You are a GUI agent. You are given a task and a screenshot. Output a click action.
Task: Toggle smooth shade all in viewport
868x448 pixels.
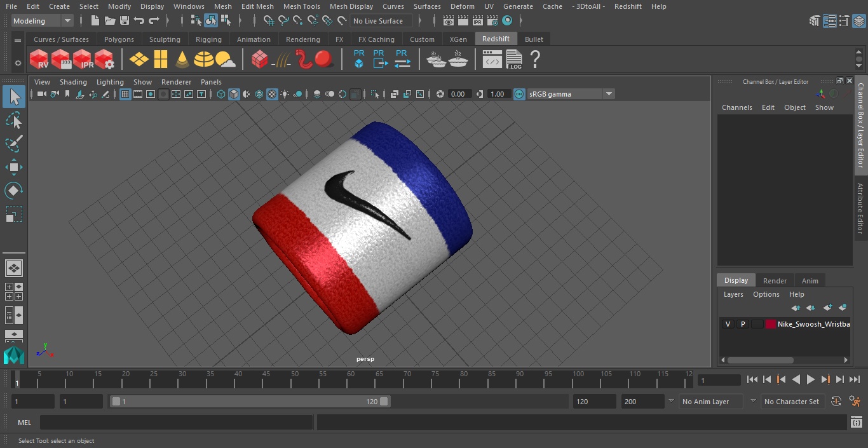(x=234, y=94)
